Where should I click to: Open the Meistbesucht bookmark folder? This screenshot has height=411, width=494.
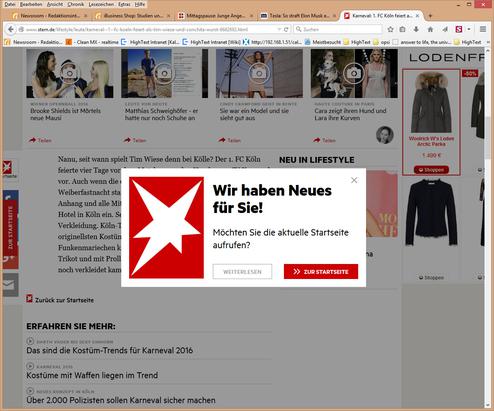pos(323,42)
